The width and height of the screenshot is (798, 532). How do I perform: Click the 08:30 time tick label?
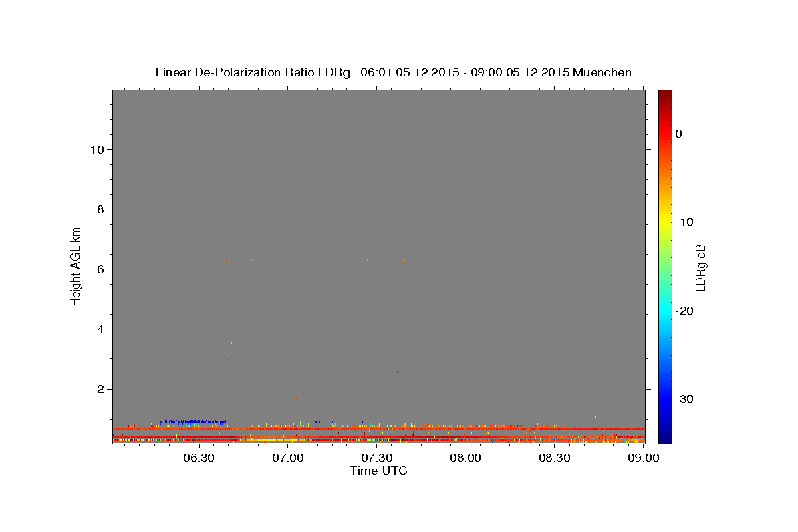point(555,458)
